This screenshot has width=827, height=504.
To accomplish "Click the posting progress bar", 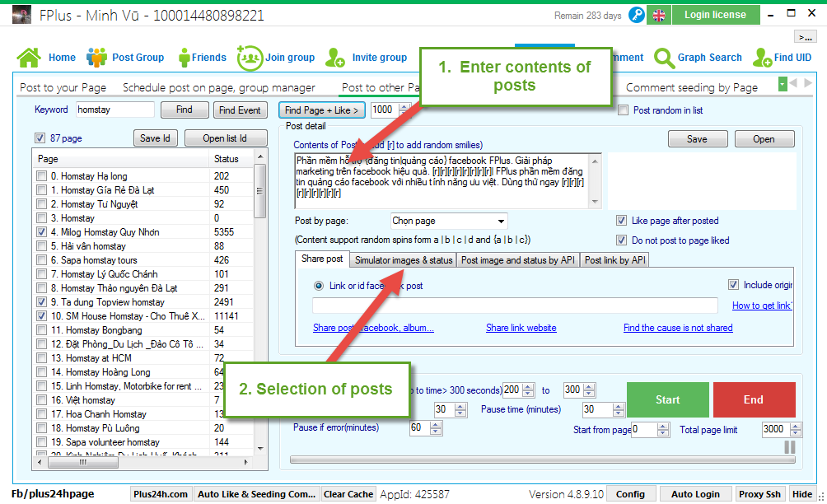I will pyautogui.click(x=543, y=460).
